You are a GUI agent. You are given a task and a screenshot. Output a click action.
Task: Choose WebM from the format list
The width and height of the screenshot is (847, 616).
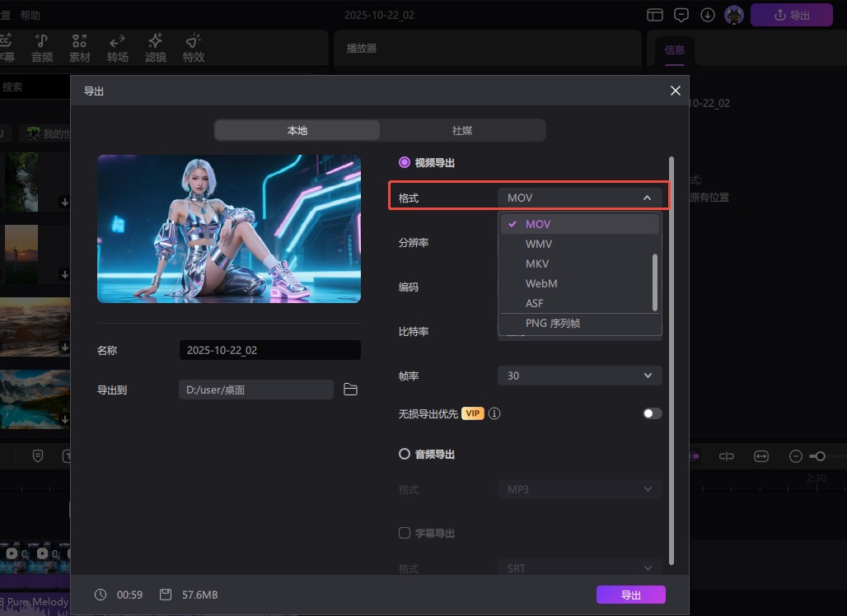pos(541,283)
